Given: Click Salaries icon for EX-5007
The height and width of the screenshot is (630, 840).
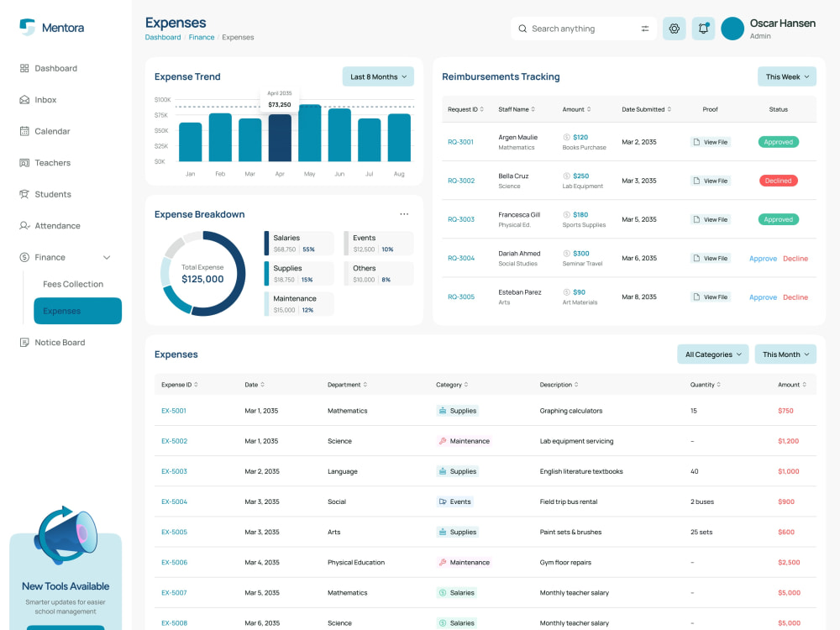Looking at the screenshot, I should (x=443, y=593).
